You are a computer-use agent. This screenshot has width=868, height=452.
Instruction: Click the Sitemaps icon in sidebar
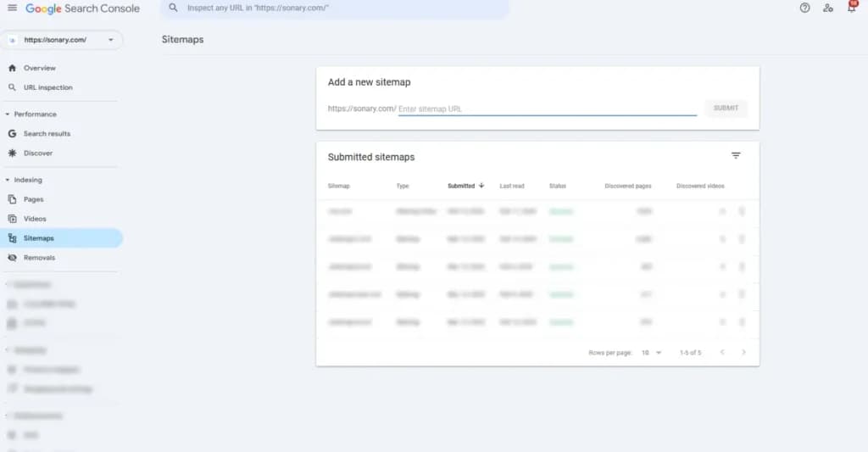click(x=12, y=238)
